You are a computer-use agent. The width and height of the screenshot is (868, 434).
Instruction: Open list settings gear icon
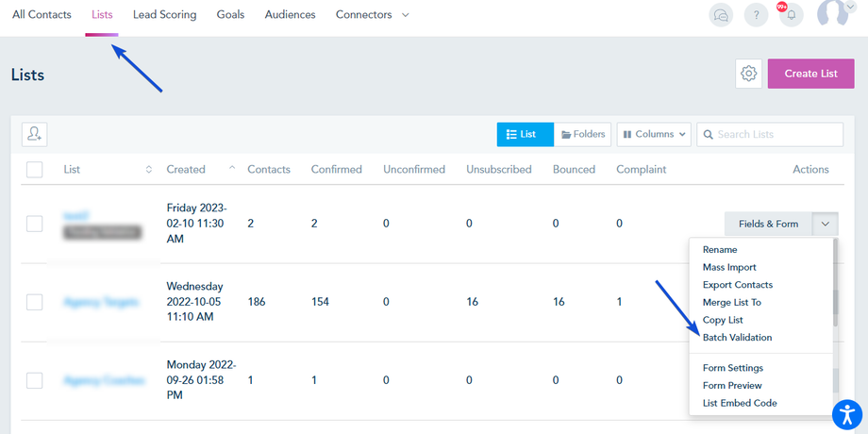tap(749, 74)
